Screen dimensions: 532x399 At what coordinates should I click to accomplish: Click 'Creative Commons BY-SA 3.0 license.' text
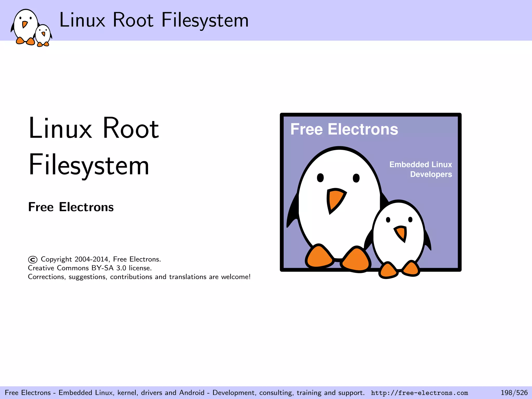tap(90, 268)
